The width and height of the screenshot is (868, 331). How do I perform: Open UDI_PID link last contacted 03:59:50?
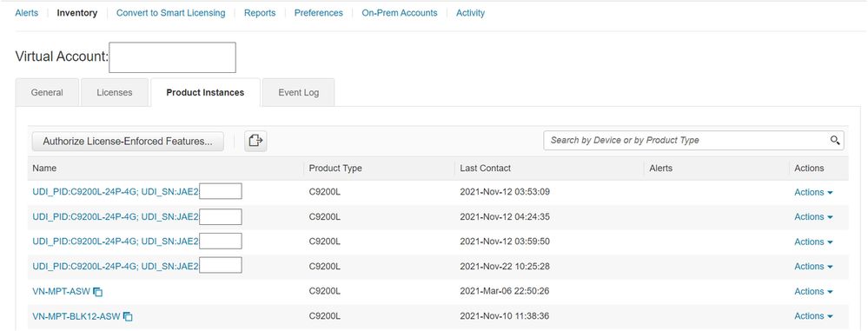tap(116, 242)
